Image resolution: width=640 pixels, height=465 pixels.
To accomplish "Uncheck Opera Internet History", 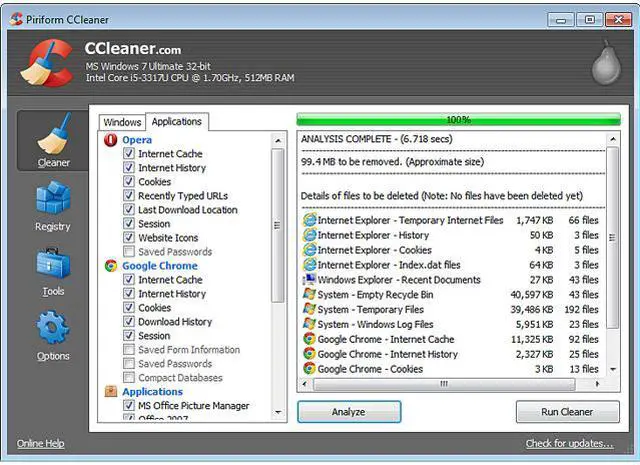I will 129,167.
